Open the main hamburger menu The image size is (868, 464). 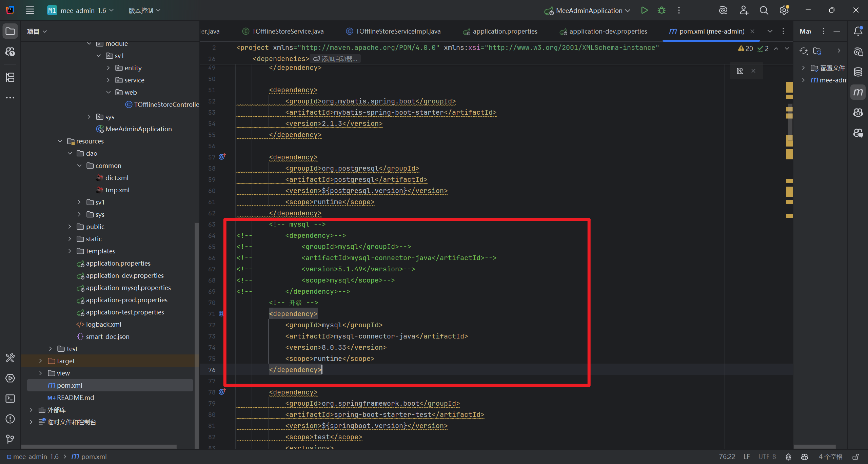(x=30, y=10)
